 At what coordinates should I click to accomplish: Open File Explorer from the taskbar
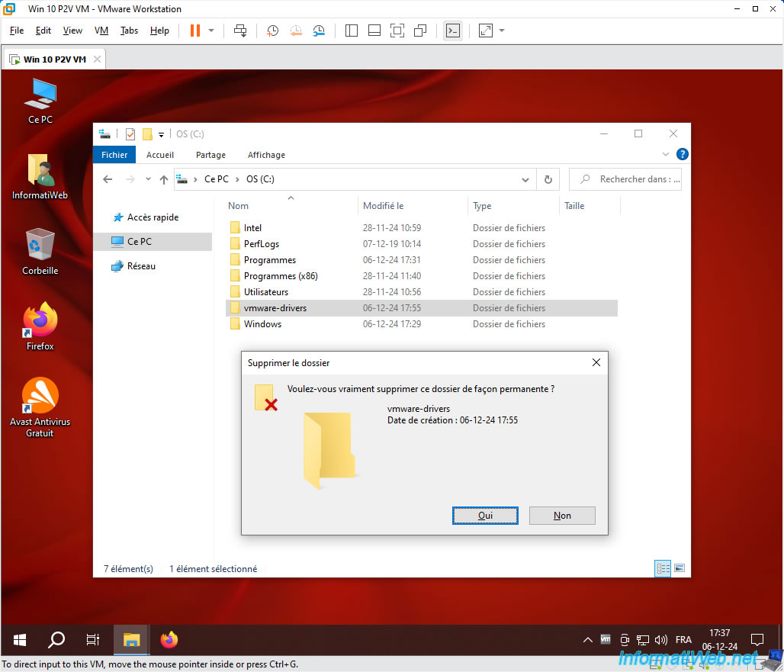[131, 639]
